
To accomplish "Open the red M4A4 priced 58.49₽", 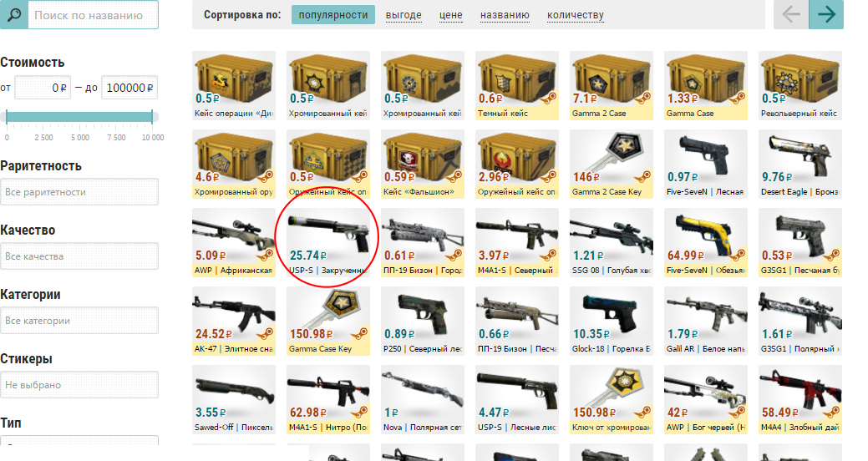I will click(x=800, y=399).
